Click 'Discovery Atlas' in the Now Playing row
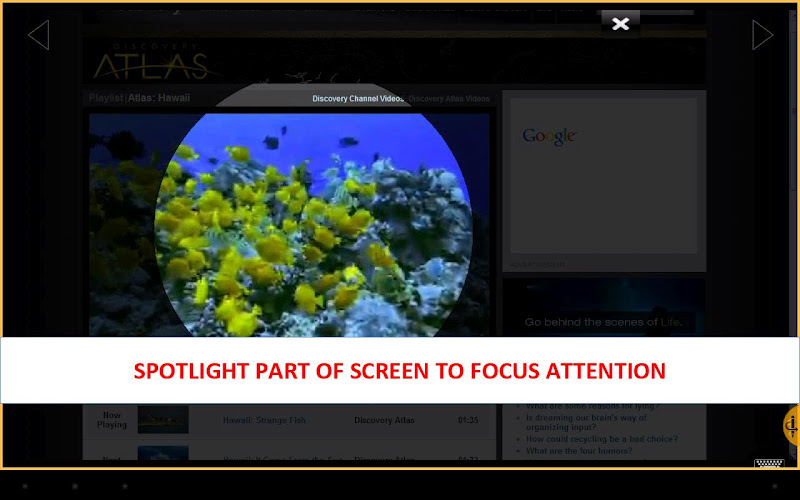Image resolution: width=800 pixels, height=500 pixels. tap(384, 420)
